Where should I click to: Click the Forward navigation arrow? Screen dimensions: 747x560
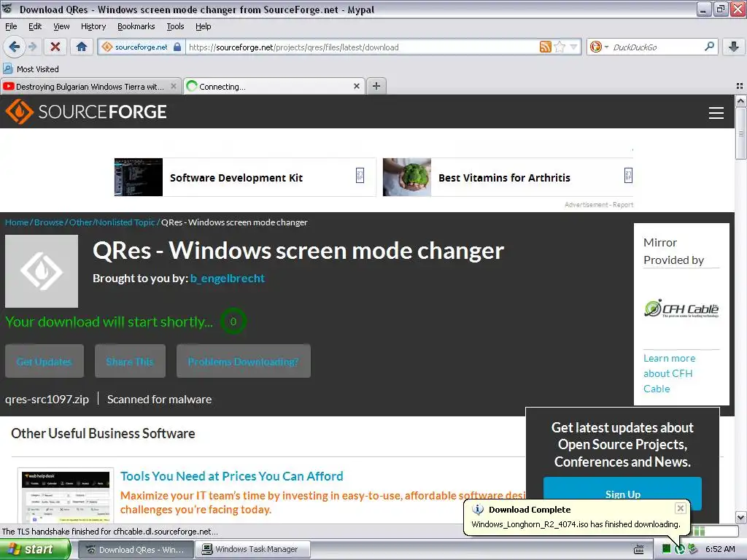(32, 47)
